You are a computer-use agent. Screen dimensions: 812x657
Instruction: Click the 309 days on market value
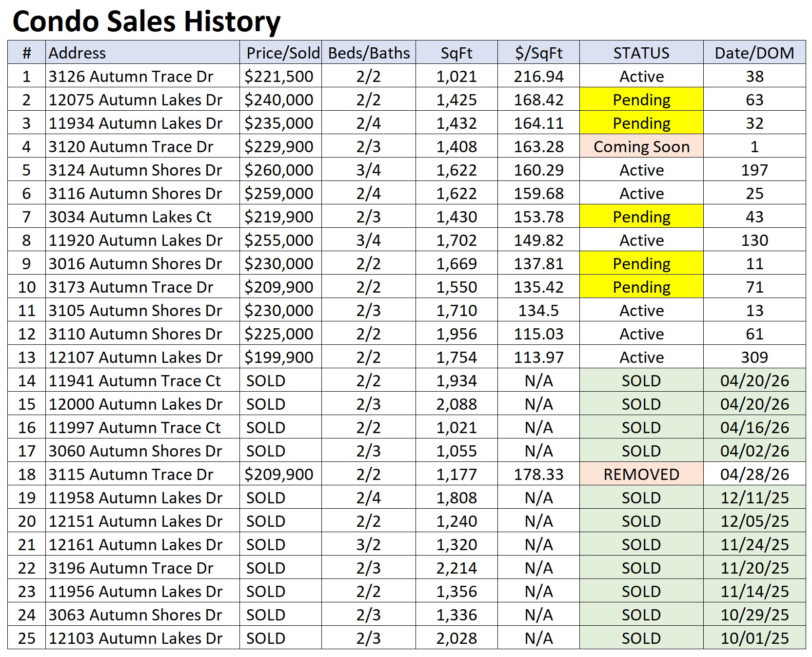tap(754, 357)
